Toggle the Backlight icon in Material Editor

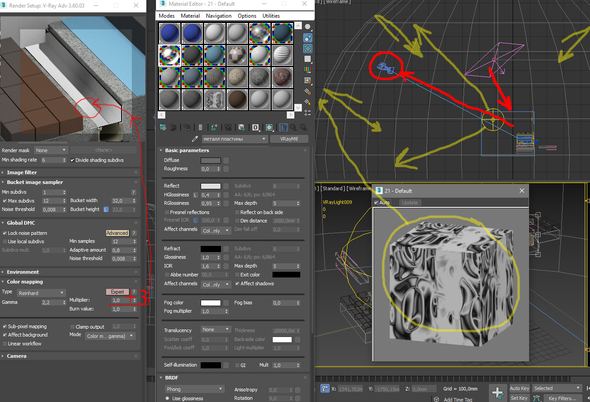coord(308,38)
